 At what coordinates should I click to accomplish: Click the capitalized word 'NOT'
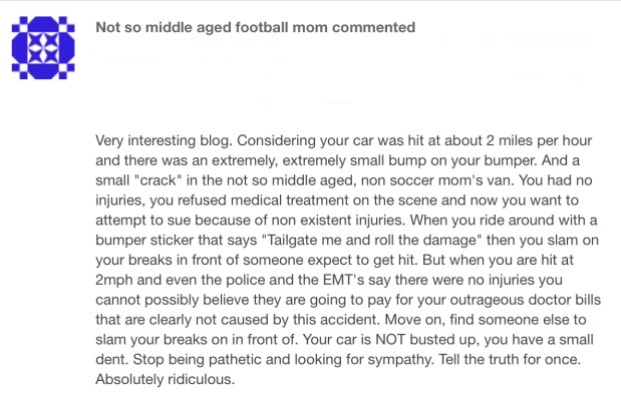pyautogui.click(x=390, y=340)
